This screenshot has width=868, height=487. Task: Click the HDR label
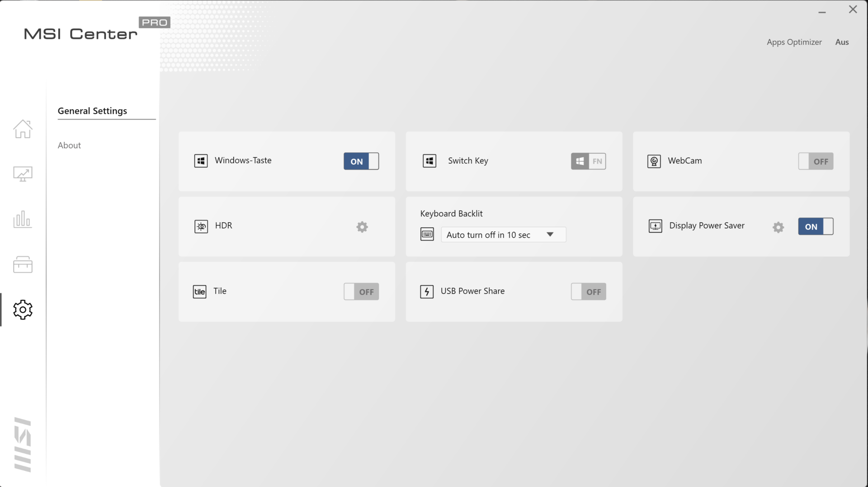click(224, 225)
